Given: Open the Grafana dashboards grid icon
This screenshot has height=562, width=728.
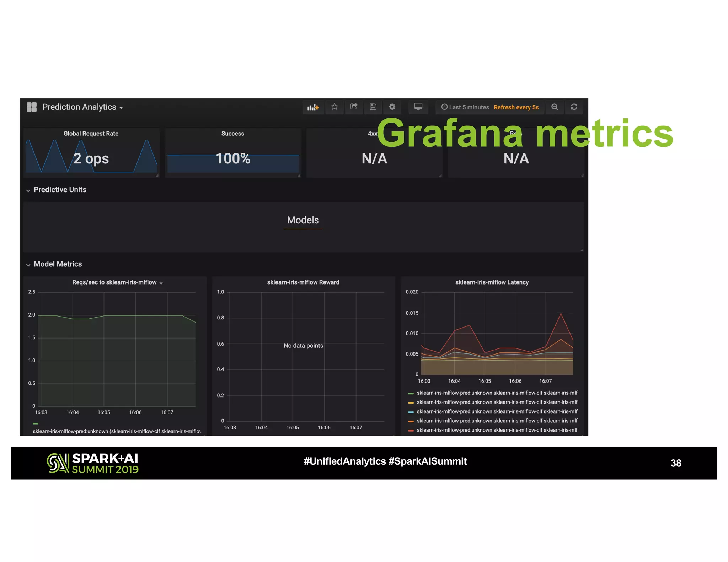Looking at the screenshot, I should point(32,107).
